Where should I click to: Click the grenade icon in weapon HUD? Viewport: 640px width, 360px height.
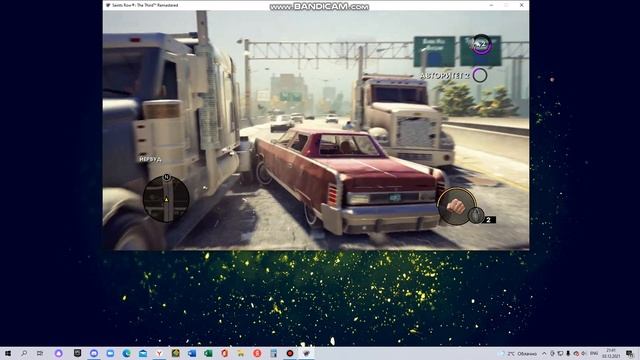pos(476,215)
